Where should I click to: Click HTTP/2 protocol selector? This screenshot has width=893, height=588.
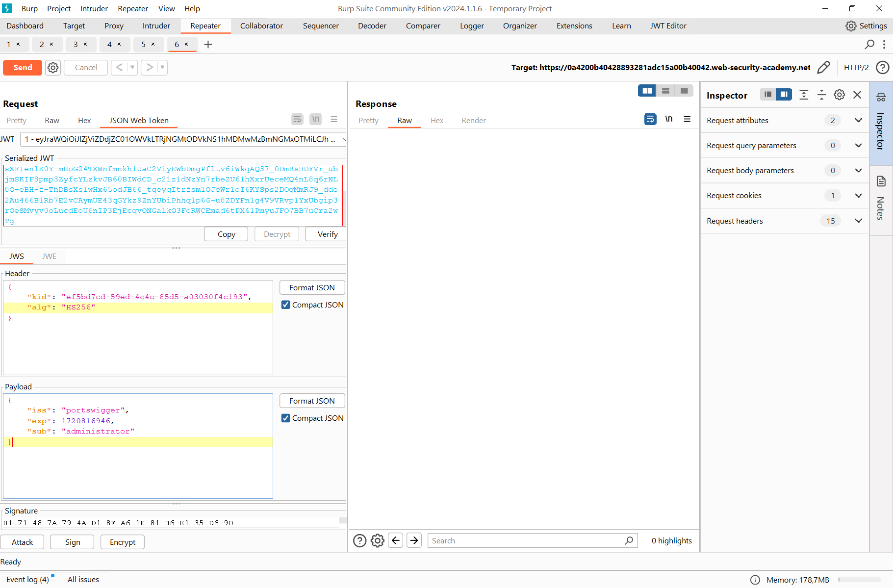pos(856,68)
